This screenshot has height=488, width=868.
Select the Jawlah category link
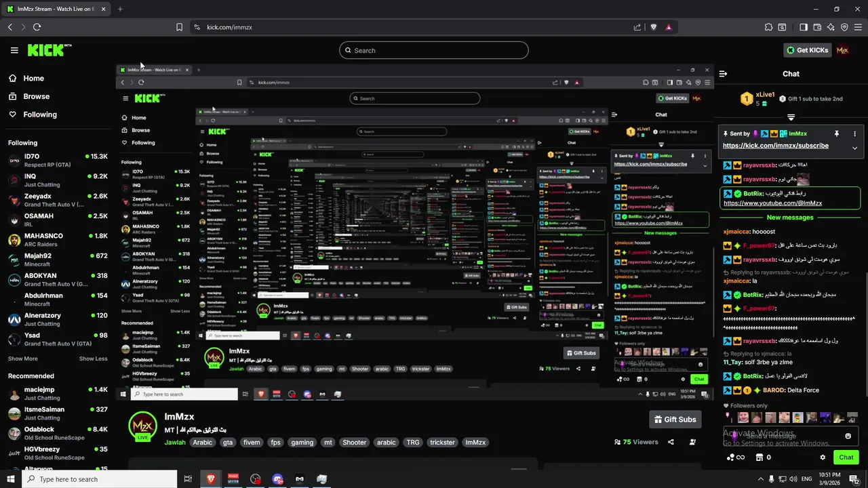point(175,443)
